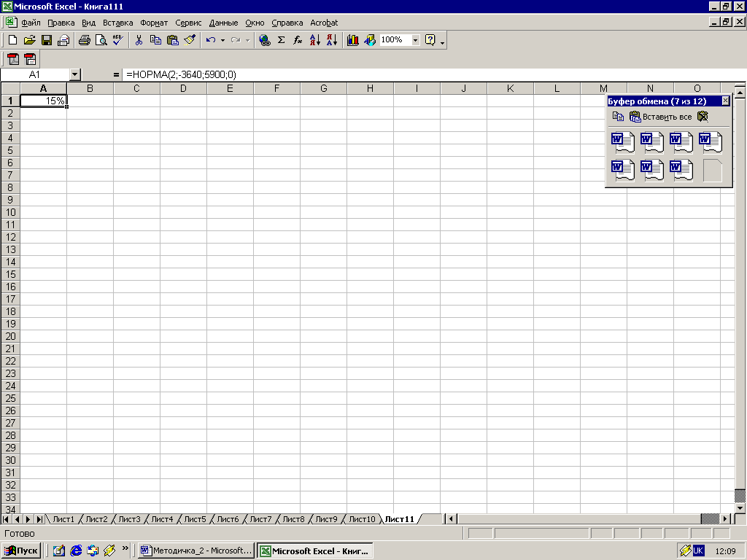The width and height of the screenshot is (747, 560).
Task: Open the Вид menu
Action: point(88,23)
